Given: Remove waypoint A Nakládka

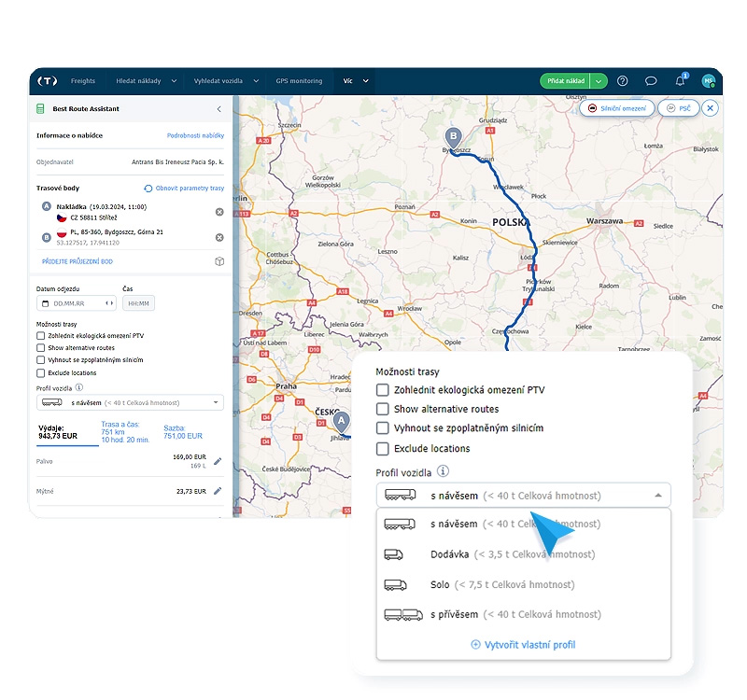Looking at the screenshot, I should point(219,212).
